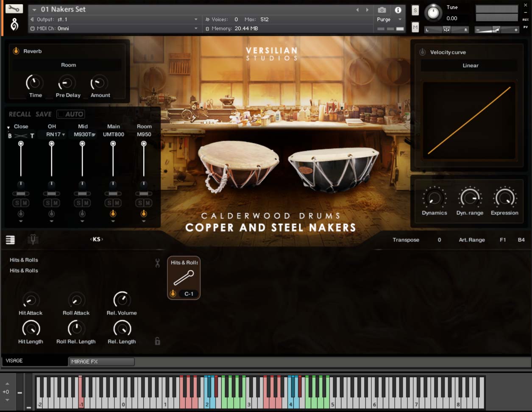
Task: Click the Hit Length knob
Action: point(31,328)
